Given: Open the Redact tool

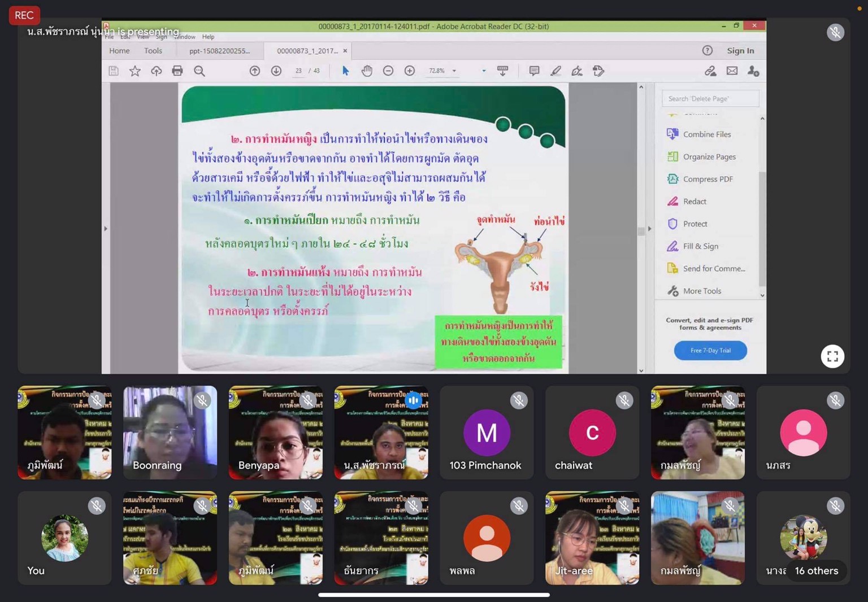Looking at the screenshot, I should point(695,202).
